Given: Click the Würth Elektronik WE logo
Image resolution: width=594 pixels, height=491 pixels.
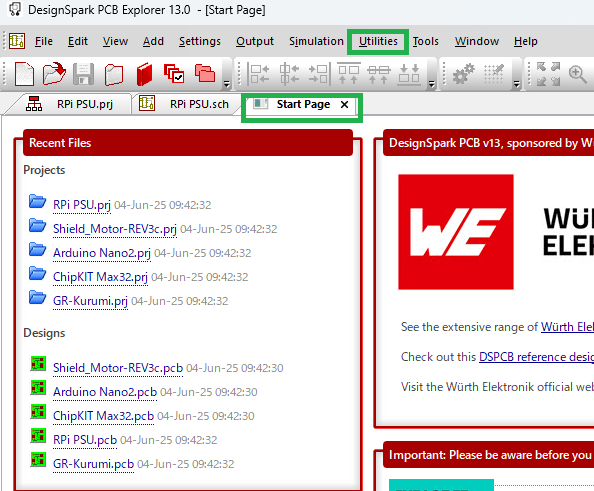Looking at the screenshot, I should click(x=456, y=232).
